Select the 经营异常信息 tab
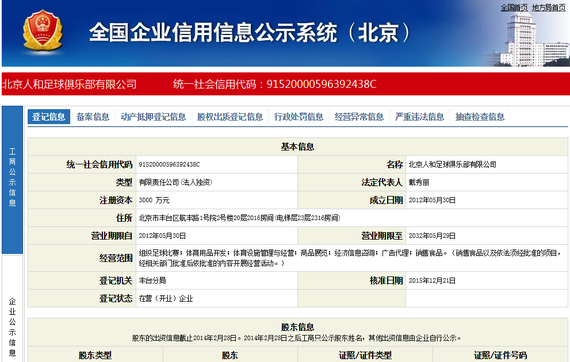Screen dimensions: 570x362 click(x=359, y=117)
